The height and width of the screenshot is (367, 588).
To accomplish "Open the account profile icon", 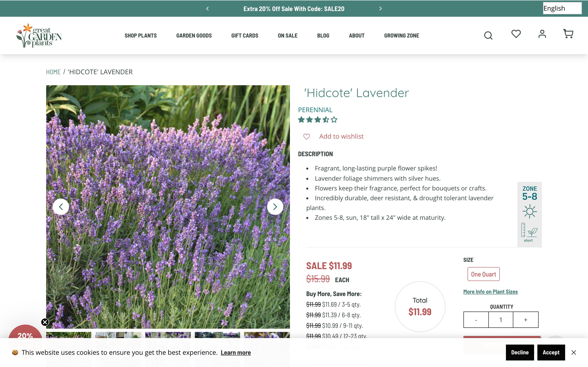I will [x=542, y=34].
